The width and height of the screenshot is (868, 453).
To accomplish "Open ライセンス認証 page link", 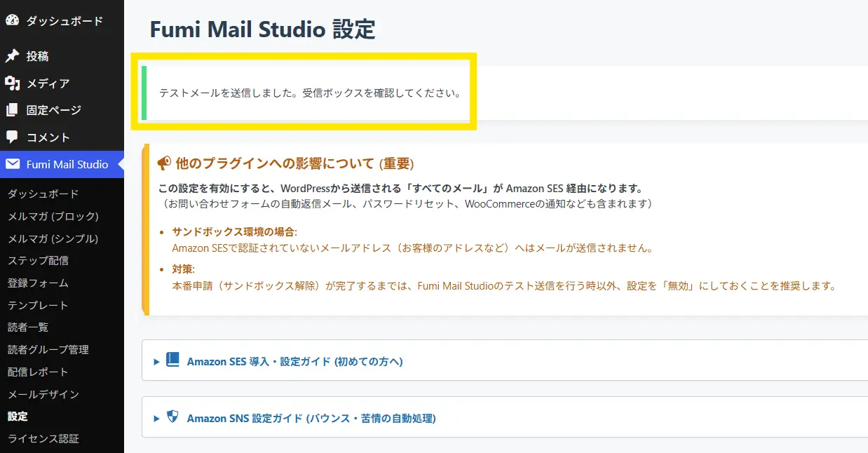I will coord(43,438).
